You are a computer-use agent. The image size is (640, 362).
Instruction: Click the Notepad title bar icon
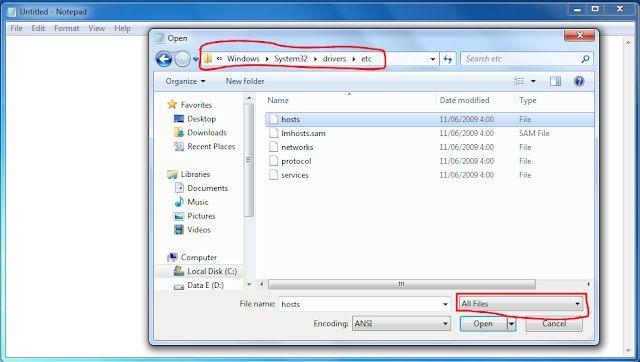point(12,11)
